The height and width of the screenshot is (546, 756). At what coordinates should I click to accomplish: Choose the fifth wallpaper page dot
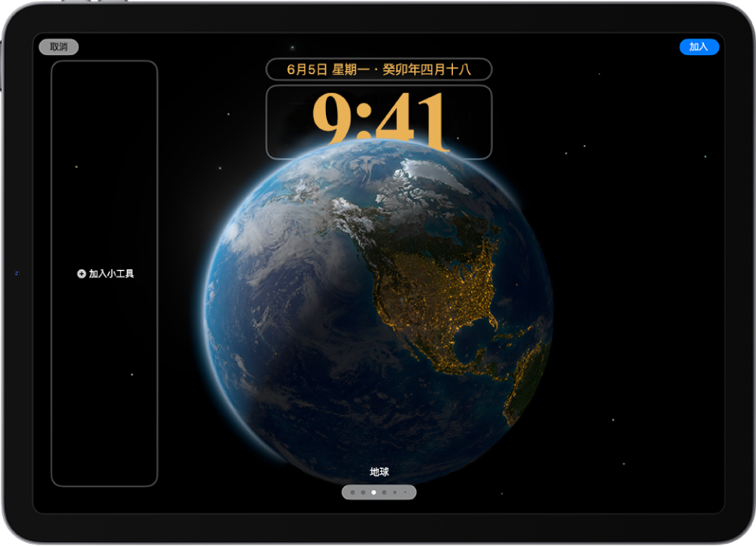[395, 492]
